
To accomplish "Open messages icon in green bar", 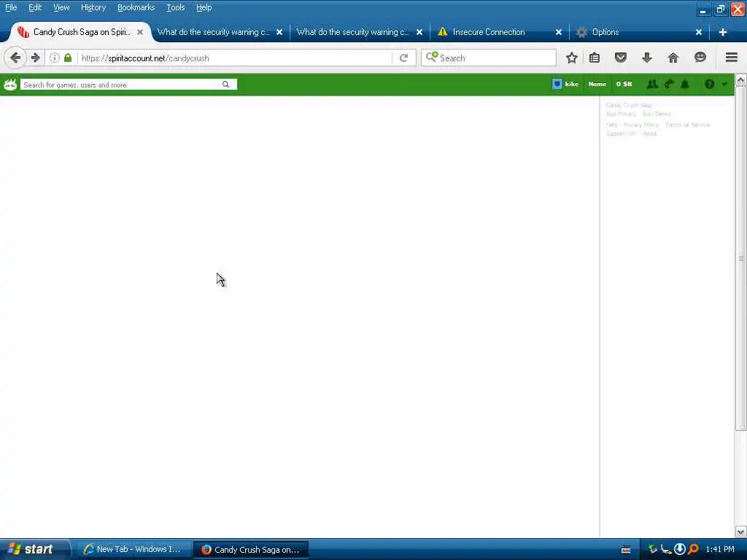I will (x=669, y=85).
